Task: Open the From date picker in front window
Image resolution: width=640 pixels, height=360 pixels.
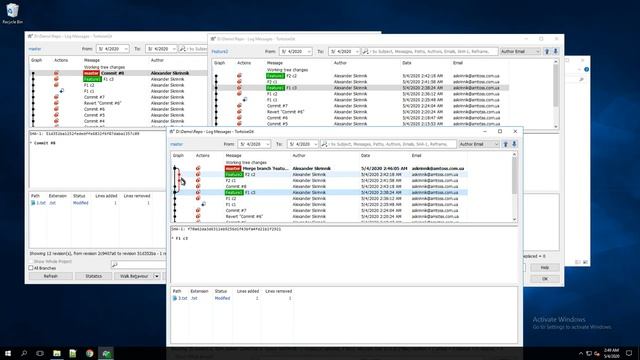Action: [x=267, y=144]
